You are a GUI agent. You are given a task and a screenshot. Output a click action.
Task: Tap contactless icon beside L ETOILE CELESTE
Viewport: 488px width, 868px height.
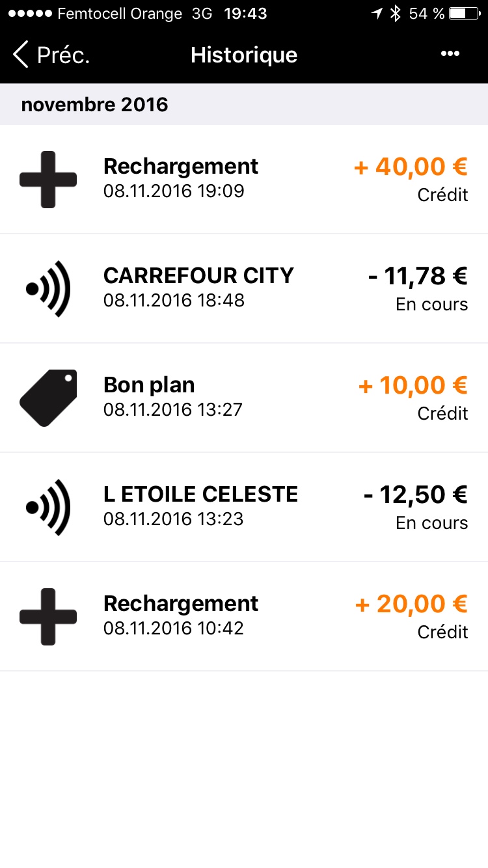[x=48, y=508]
